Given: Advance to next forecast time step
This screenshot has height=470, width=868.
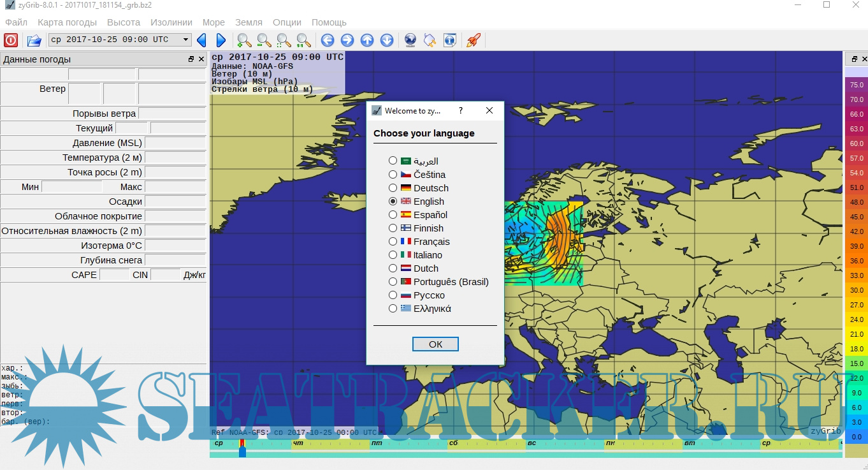Looking at the screenshot, I should click(x=221, y=40).
